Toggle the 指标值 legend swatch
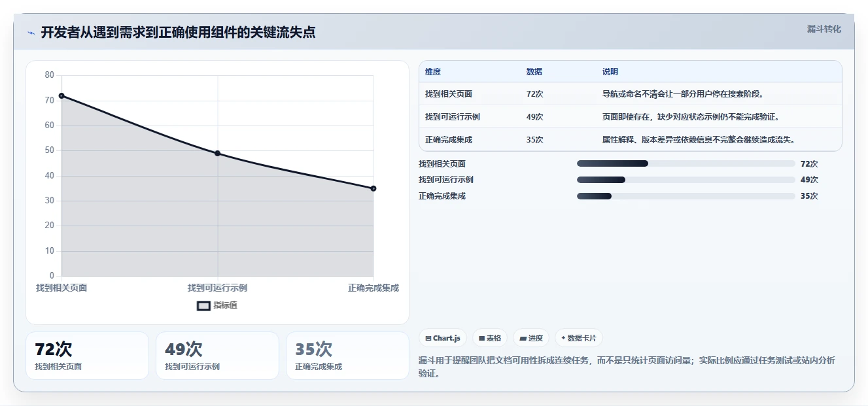The image size is (868, 406). point(204,305)
